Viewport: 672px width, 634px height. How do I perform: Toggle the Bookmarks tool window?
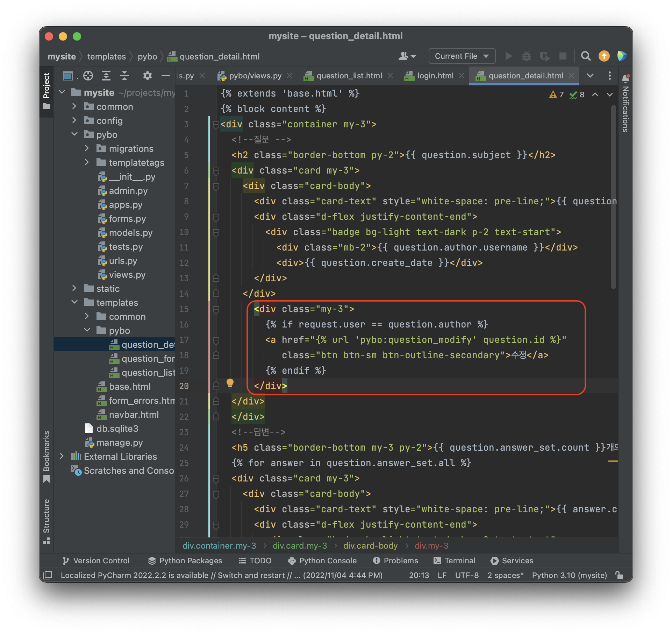pos(46,456)
